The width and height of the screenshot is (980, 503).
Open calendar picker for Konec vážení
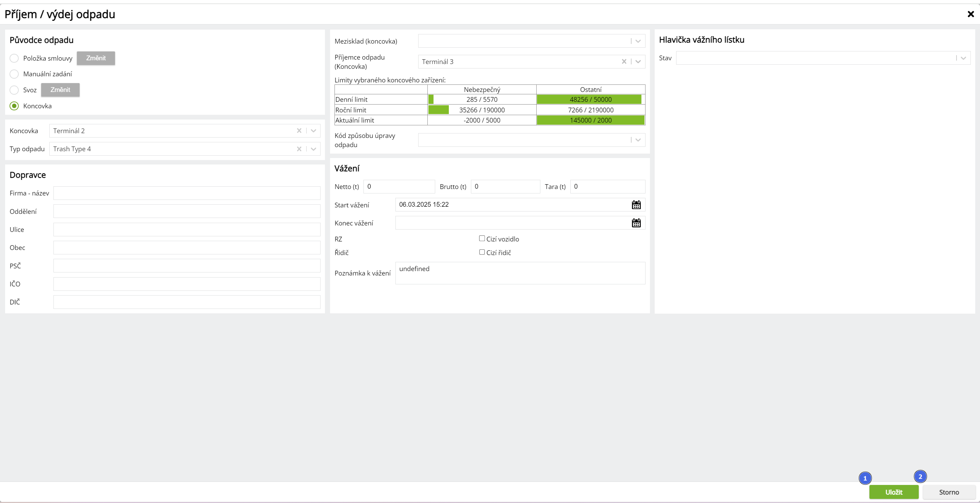coord(636,223)
